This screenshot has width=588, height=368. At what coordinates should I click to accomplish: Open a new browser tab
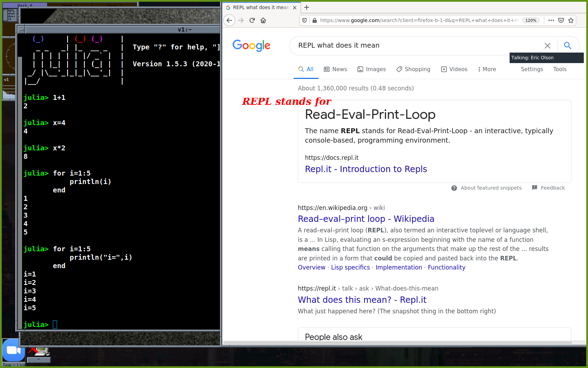tap(307, 7)
